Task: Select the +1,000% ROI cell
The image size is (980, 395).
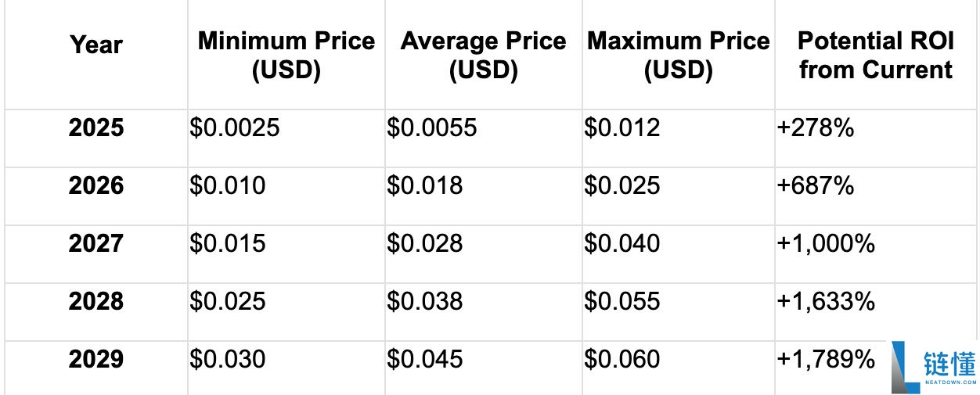Action: pos(826,243)
